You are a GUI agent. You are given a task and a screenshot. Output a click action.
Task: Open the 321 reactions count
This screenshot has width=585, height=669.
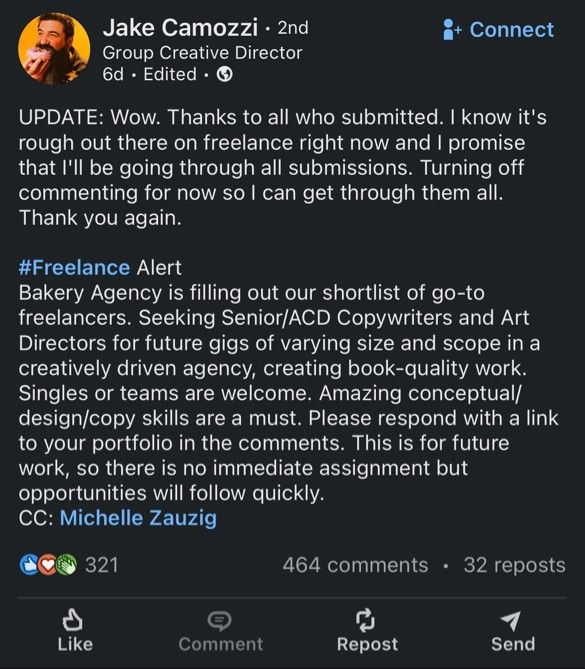[102, 565]
